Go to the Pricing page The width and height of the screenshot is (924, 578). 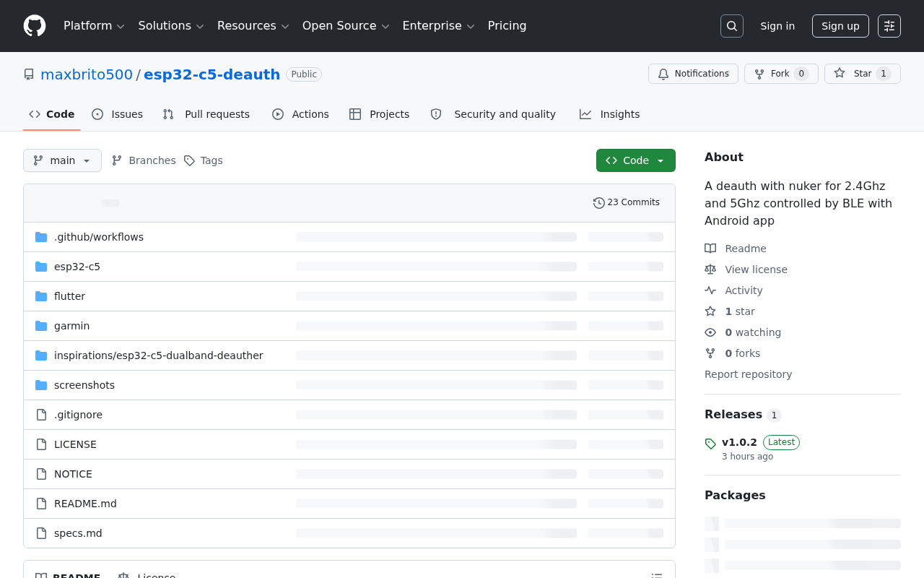pos(507,26)
